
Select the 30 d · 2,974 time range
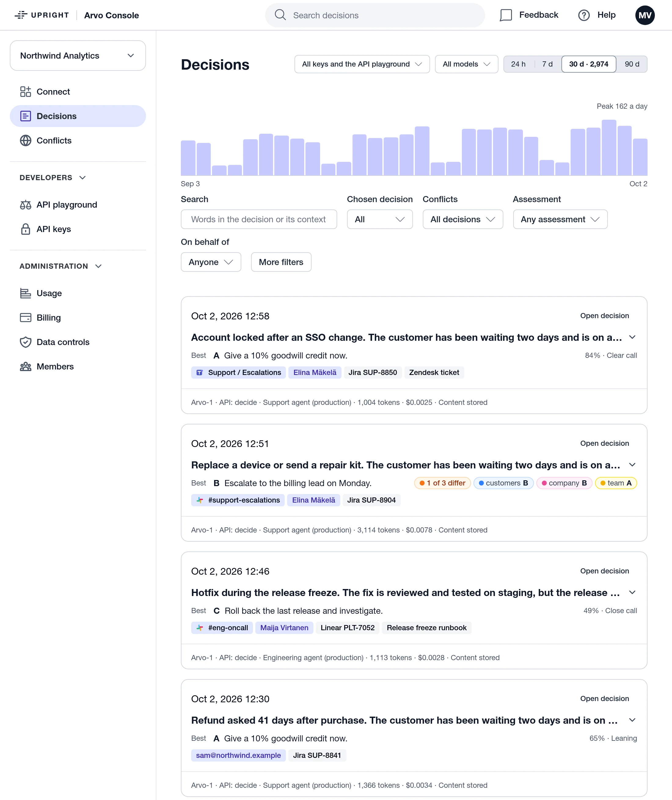tap(589, 64)
